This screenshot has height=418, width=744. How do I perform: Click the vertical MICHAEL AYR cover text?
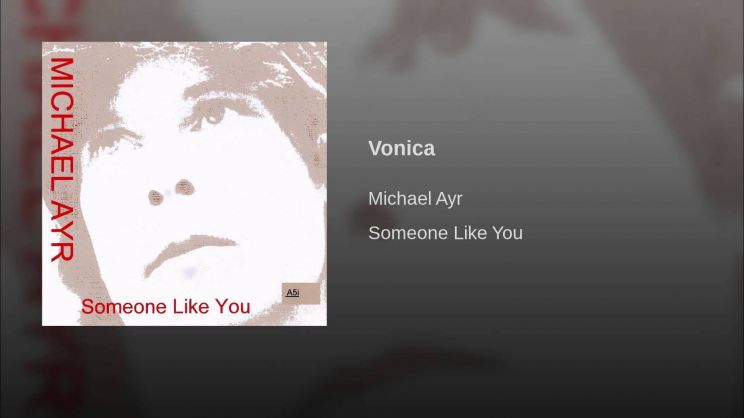[62, 159]
